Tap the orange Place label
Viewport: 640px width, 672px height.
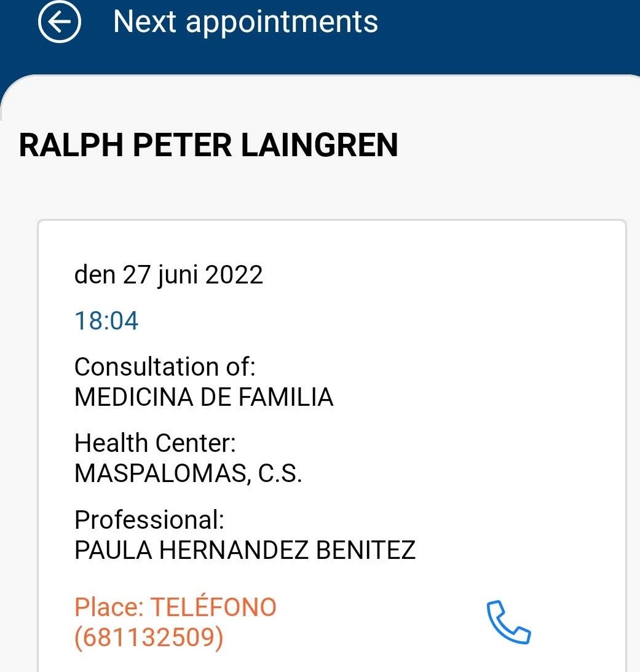point(108,607)
